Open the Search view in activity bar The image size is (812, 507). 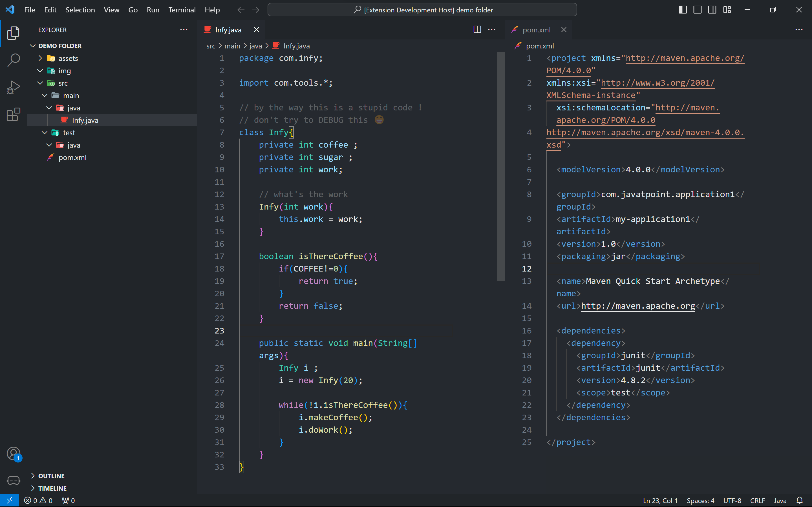click(14, 60)
